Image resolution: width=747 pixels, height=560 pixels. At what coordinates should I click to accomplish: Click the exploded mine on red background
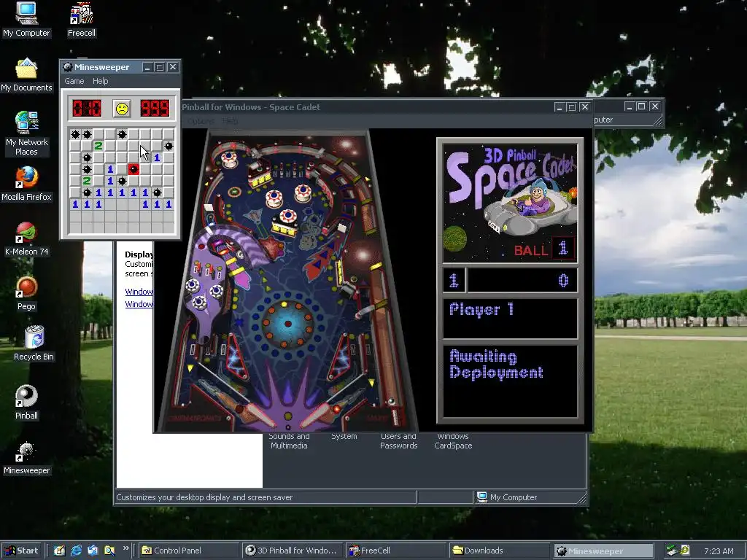[133, 169]
